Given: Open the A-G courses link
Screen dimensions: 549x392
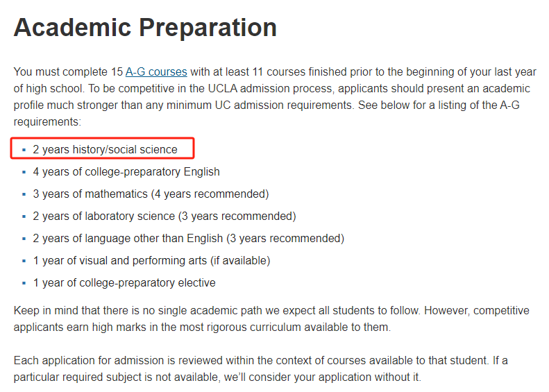Looking at the screenshot, I should (x=156, y=71).
